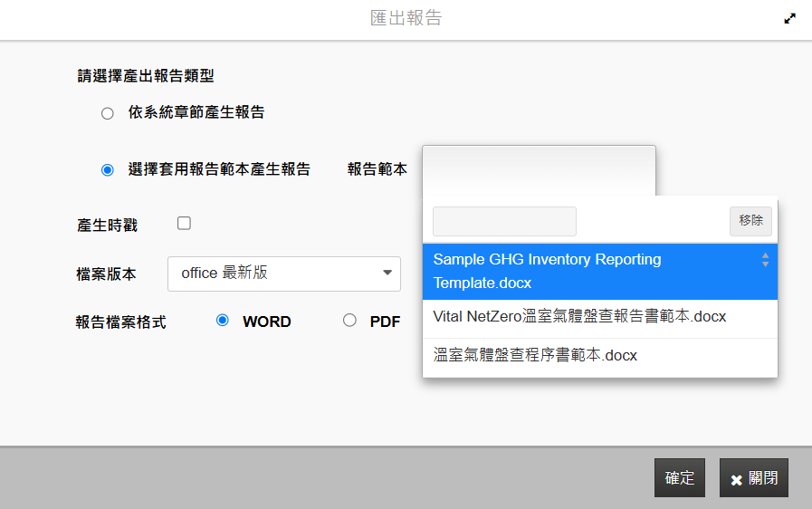The height and width of the screenshot is (509, 812).
Task: Choose the PDF file format radio button
Action: [349, 321]
